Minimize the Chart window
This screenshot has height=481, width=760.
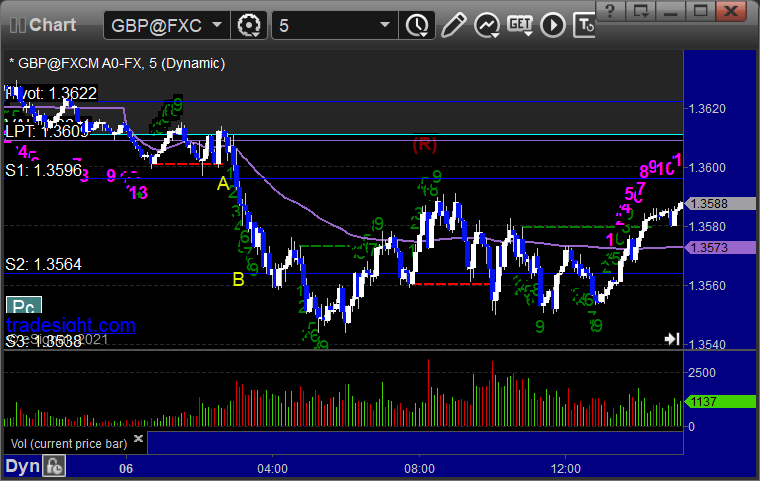click(671, 11)
